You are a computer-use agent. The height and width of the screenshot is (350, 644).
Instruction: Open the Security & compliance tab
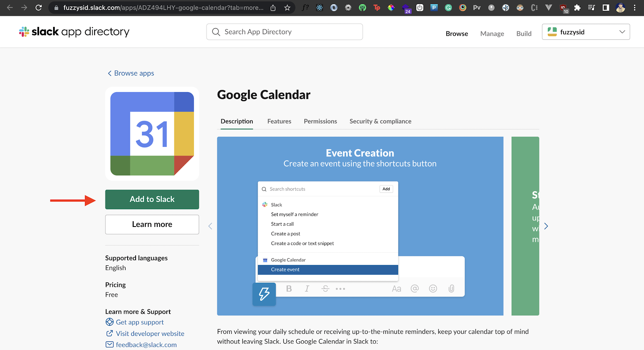click(380, 121)
